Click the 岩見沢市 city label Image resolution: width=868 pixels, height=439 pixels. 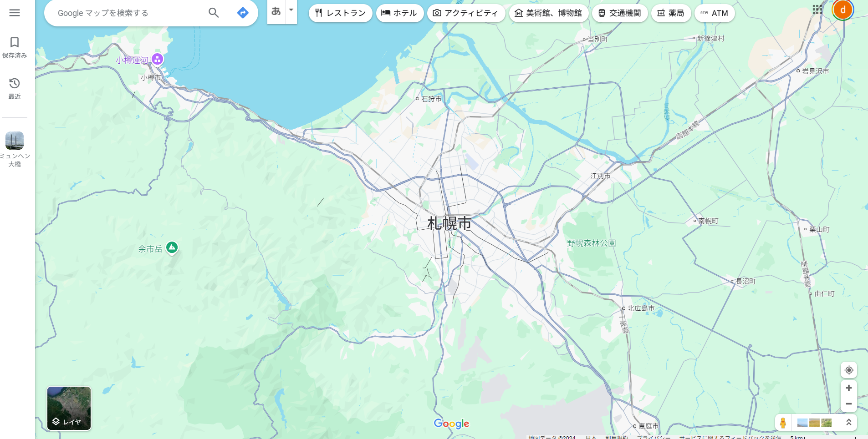[x=815, y=71]
